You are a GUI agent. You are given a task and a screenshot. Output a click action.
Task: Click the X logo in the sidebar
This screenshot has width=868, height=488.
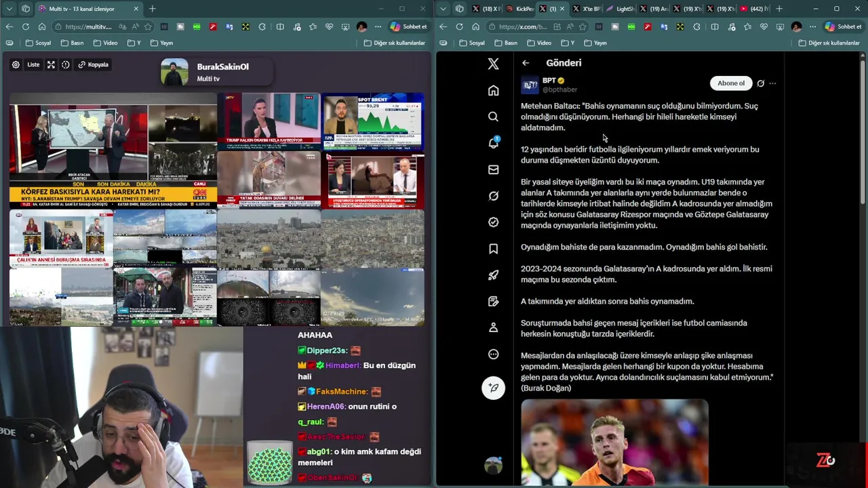493,64
